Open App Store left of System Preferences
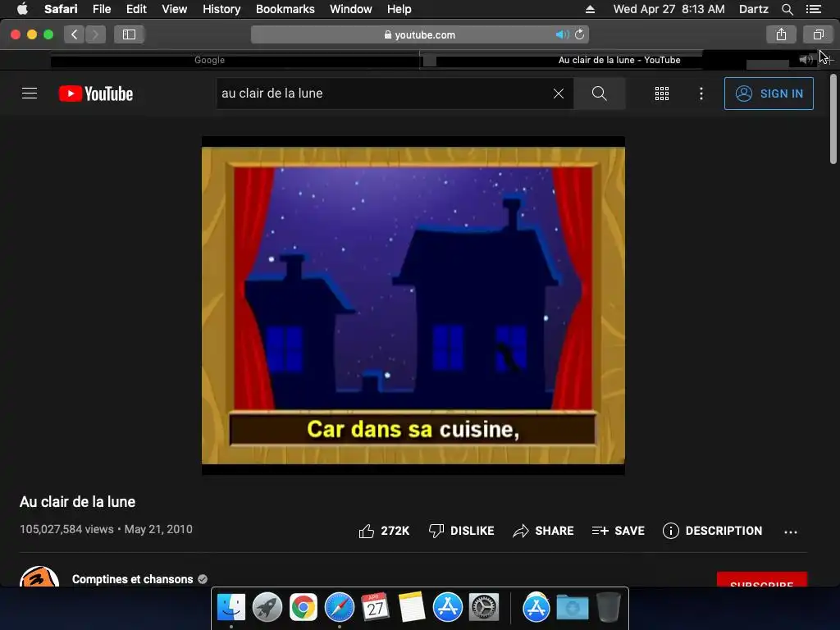This screenshot has height=630, width=840. coord(447,608)
